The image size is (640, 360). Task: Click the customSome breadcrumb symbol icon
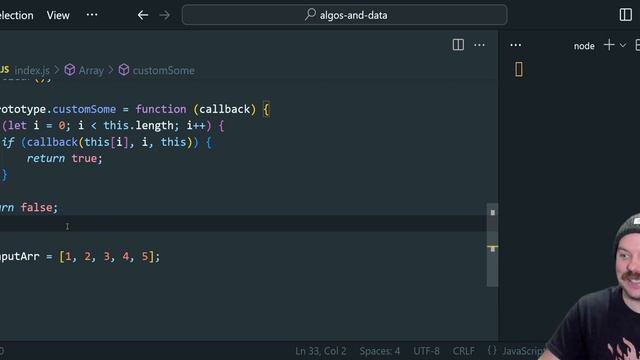point(124,70)
